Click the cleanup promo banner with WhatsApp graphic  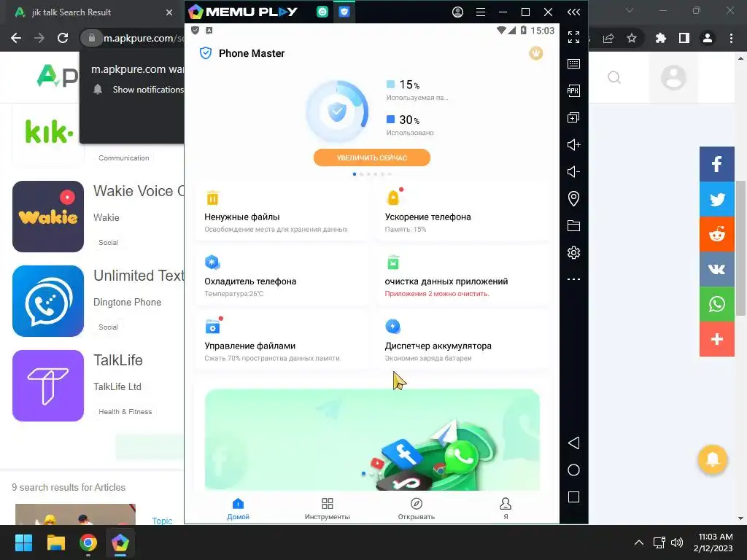(x=372, y=440)
